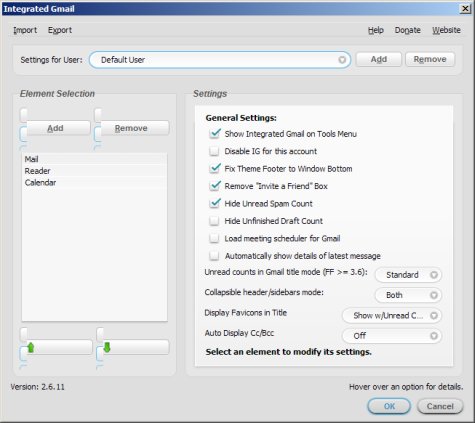
Task: Expand Unread counts title mode Standard dropdown
Action: (x=408, y=275)
